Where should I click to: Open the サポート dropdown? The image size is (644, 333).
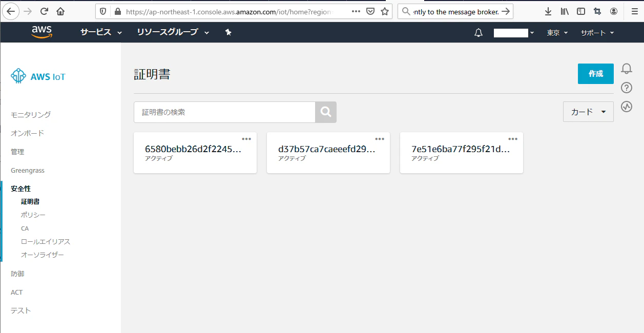[597, 32]
